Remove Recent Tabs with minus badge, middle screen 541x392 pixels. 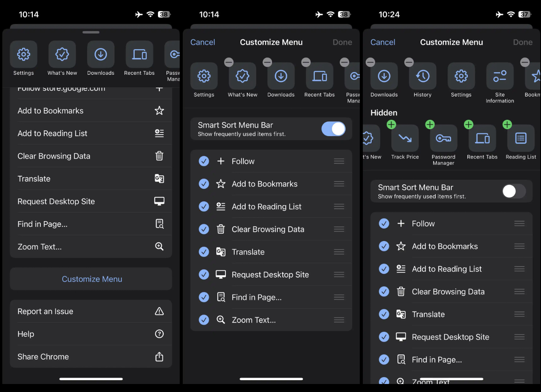click(x=306, y=62)
